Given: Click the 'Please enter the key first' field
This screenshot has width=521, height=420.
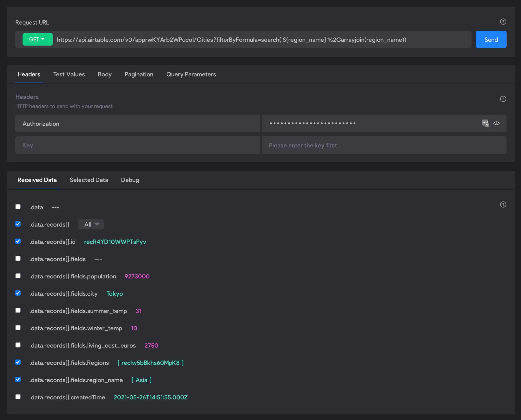Looking at the screenshot, I should coord(384,145).
